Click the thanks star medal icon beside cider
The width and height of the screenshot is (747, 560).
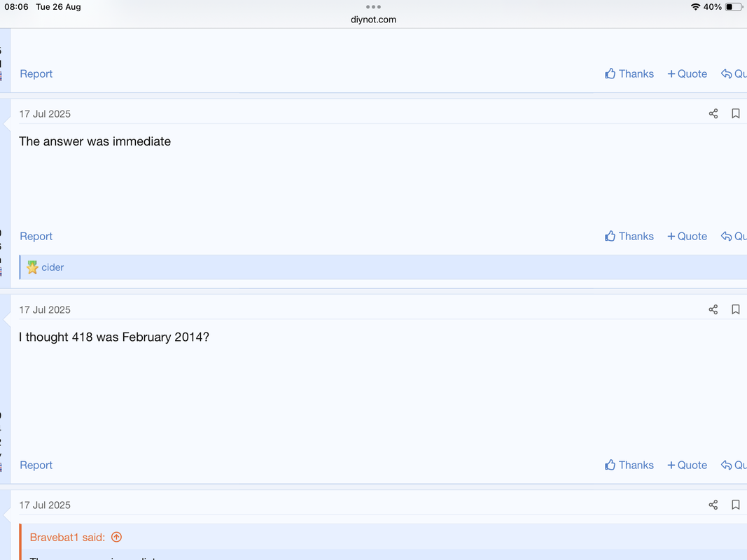pos(32,267)
